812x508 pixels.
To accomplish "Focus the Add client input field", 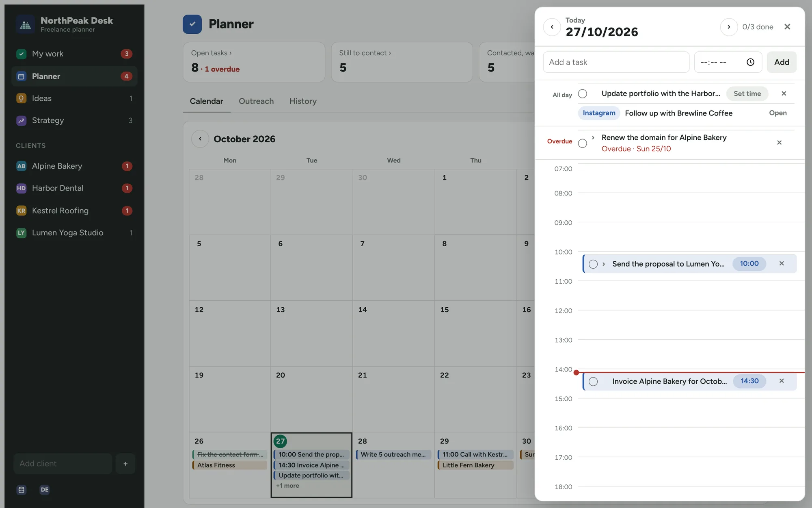I will point(63,464).
